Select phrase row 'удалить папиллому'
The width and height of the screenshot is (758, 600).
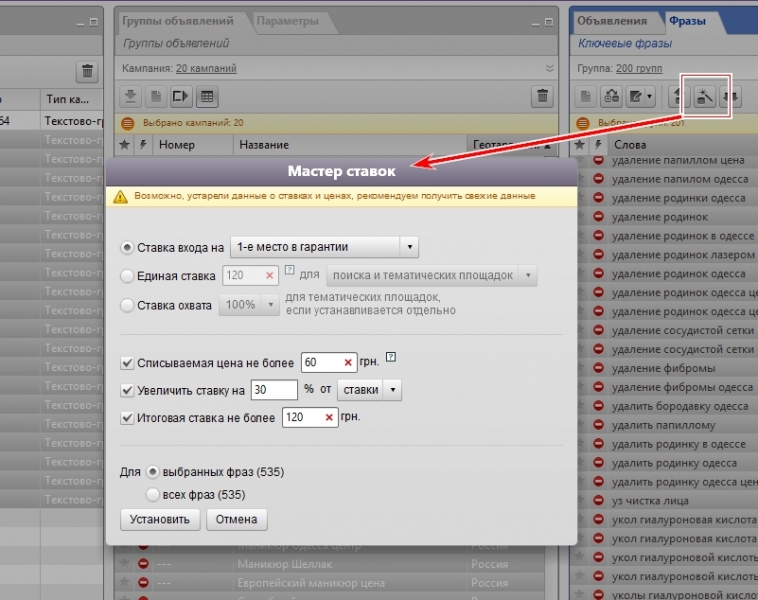[x=664, y=425]
